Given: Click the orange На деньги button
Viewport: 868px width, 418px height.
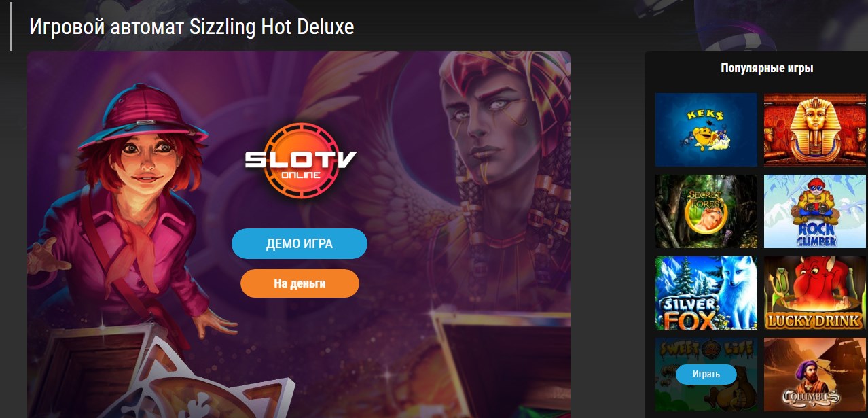Looking at the screenshot, I should 300,283.
